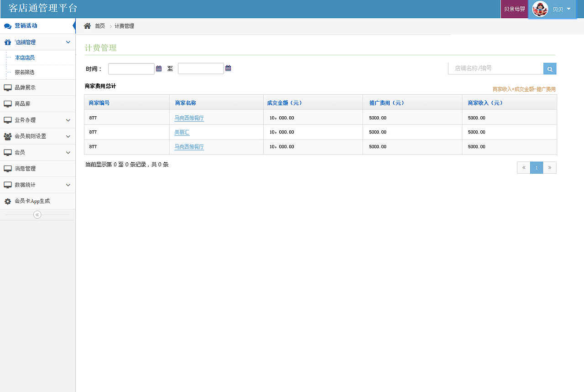
Task: Click 商家费用总计 heading
Action: click(x=100, y=86)
